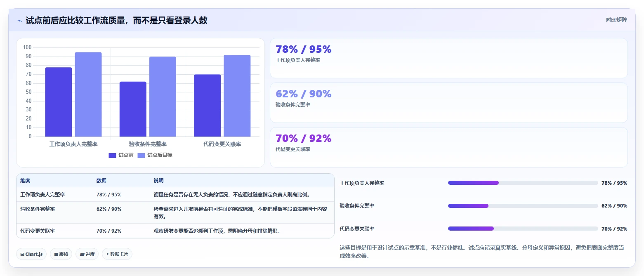Click the description starting 观察研发变更能否追溯
Screen dimensions: 644x276
click(217, 231)
